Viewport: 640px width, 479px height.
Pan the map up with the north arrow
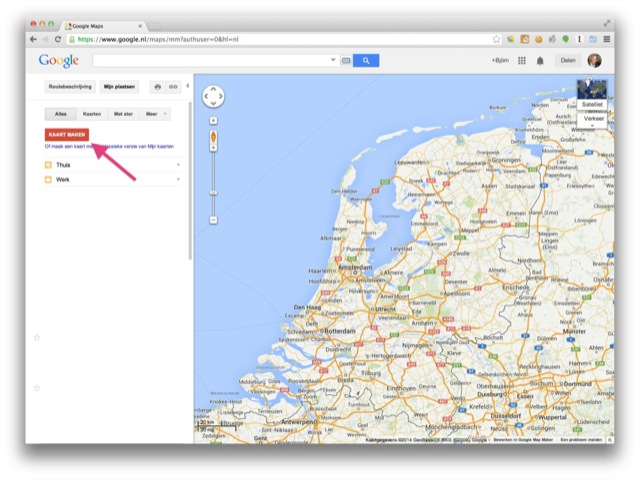(x=213, y=89)
